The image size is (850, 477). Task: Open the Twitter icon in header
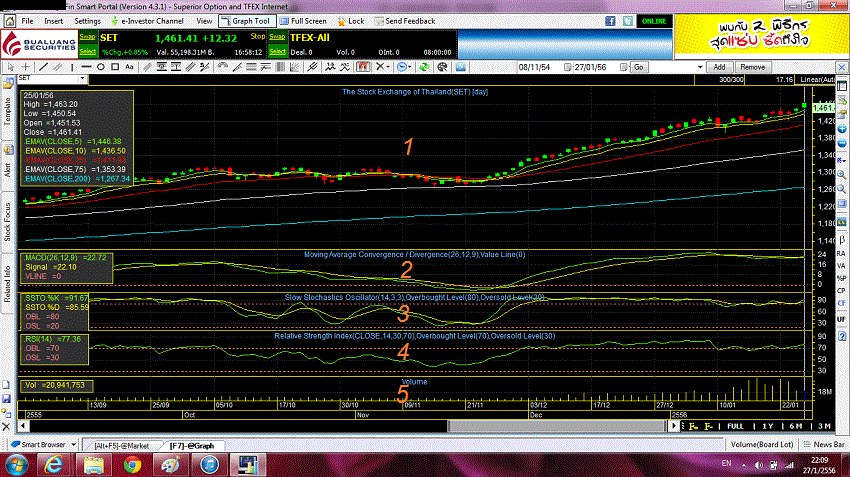(x=628, y=21)
